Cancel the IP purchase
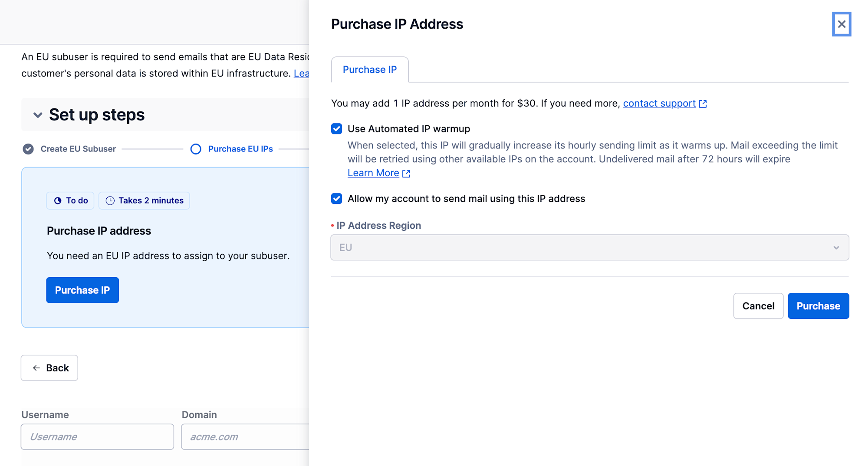Viewport: 868px width, 466px height. pyautogui.click(x=758, y=306)
